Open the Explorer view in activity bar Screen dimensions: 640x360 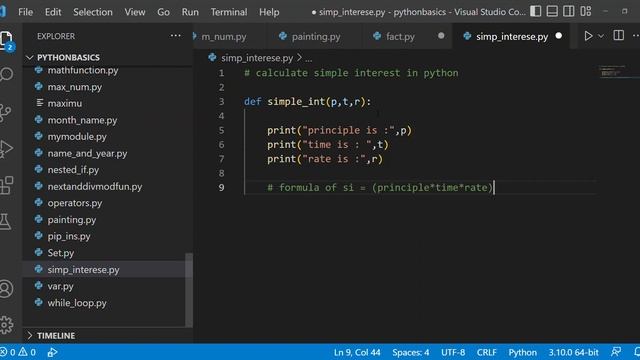[7, 41]
